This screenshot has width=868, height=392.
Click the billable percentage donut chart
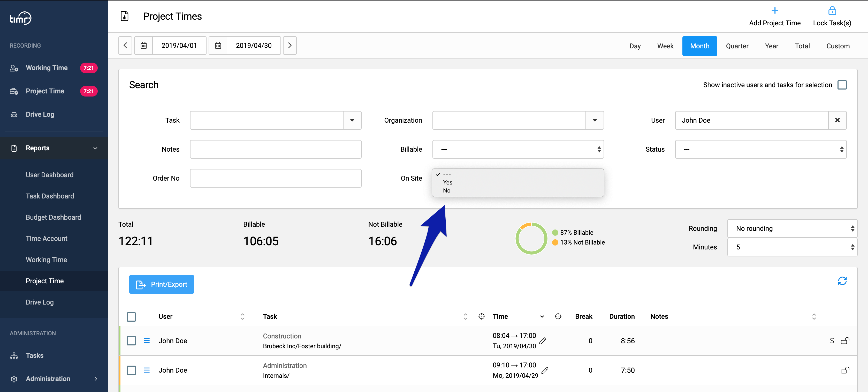[x=531, y=238]
